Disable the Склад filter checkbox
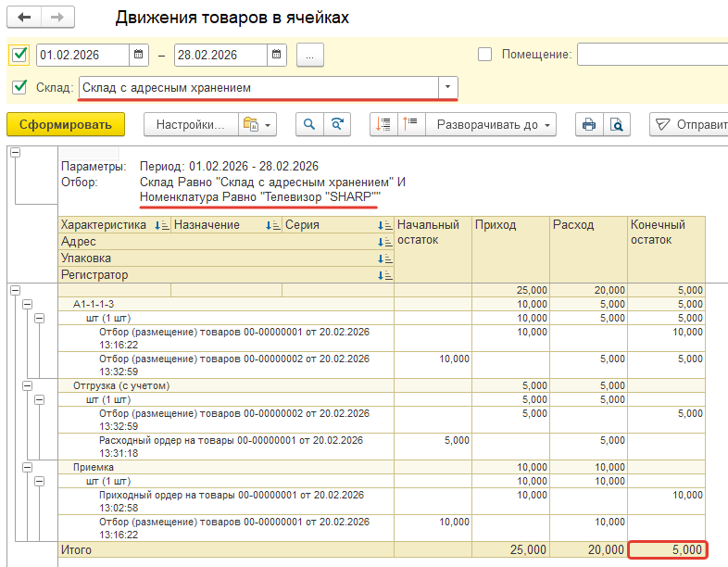This screenshot has width=728, height=567. [19, 88]
